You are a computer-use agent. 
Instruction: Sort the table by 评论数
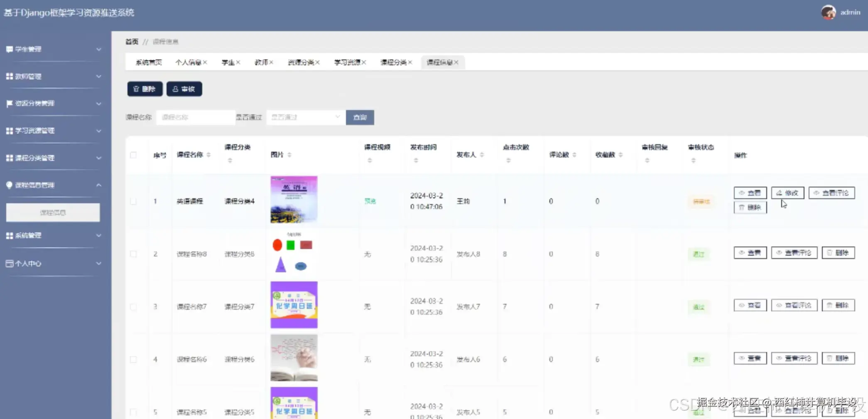point(574,155)
